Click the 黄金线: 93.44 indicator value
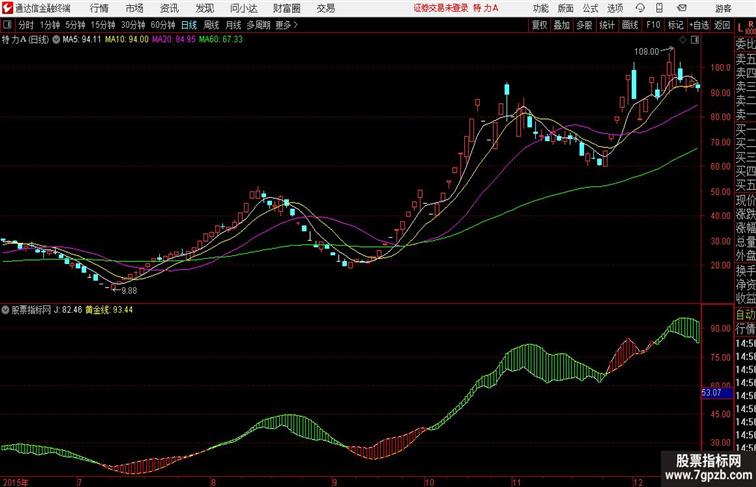Screen dimensions: 756x487 click(x=109, y=310)
